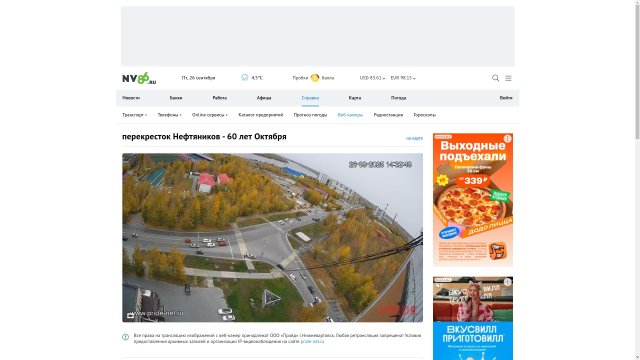The image size is (640, 360).
Task: Open the Dodo pizza advertisement banner
Action: (x=473, y=200)
